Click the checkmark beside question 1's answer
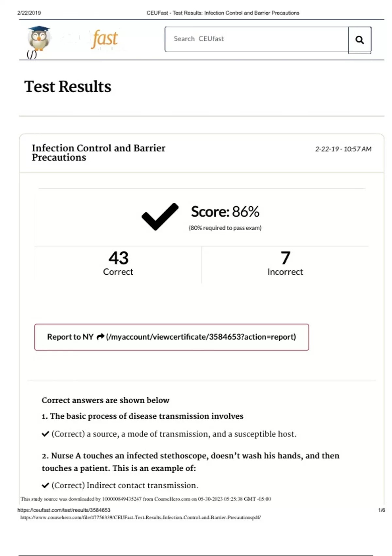392x556 pixels. [45, 434]
